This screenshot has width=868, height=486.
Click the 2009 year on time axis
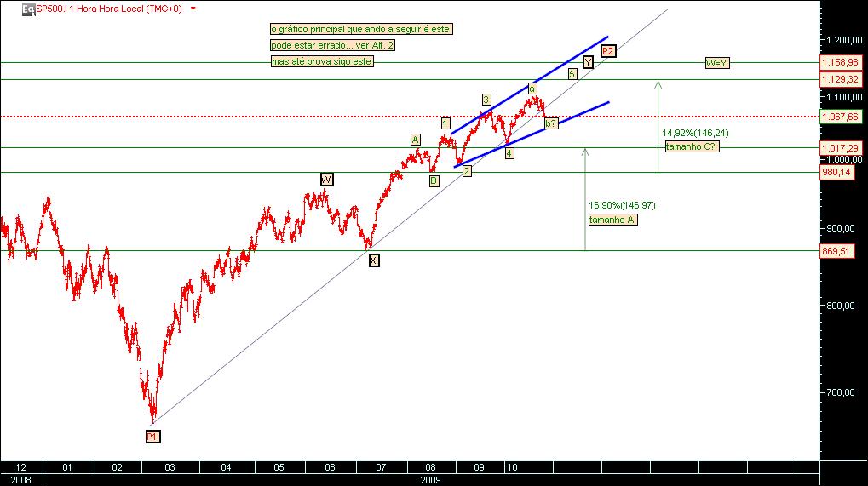point(430,480)
